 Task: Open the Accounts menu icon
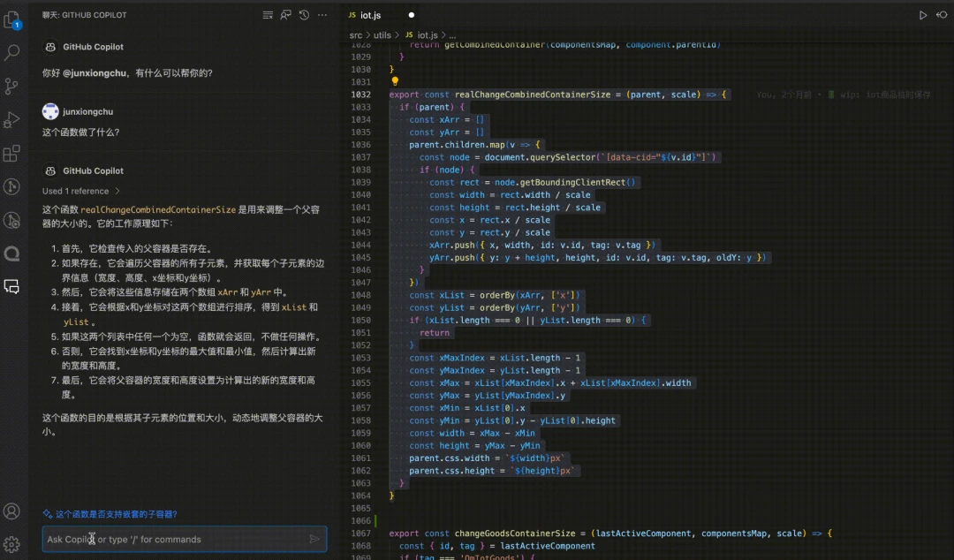click(x=12, y=511)
